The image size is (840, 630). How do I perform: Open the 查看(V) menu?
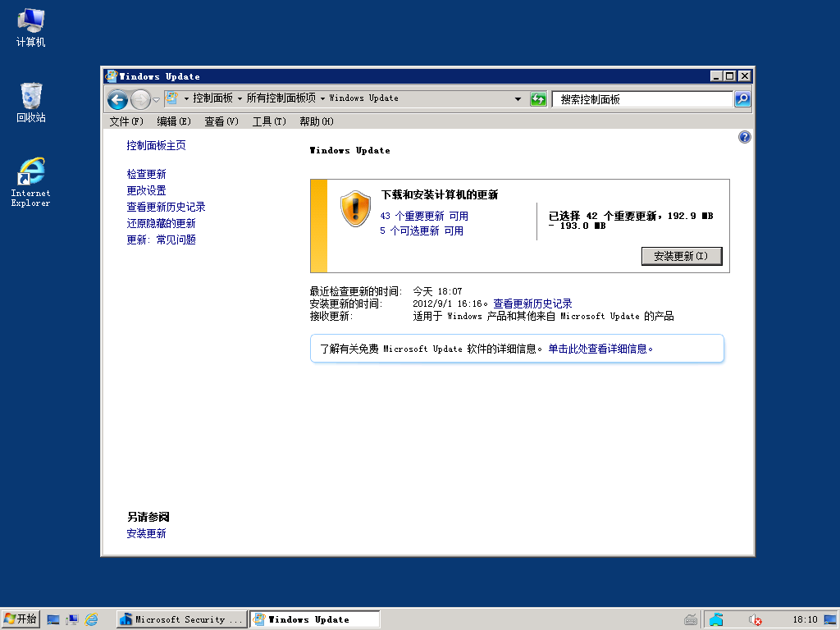coord(221,121)
